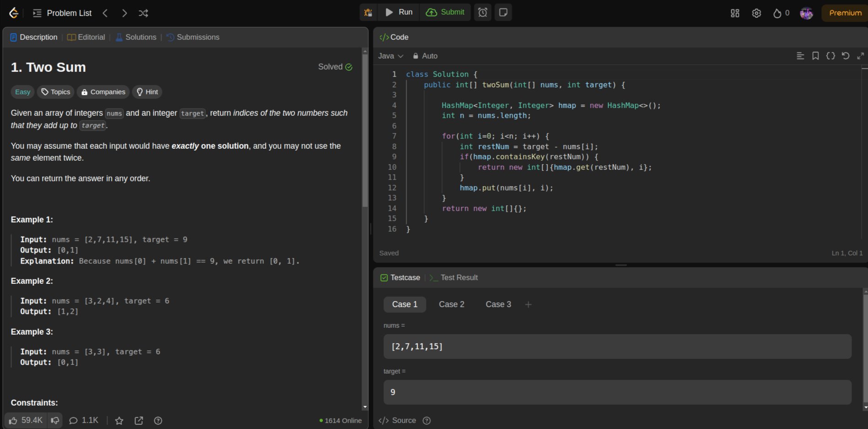Open settings gear icon
This screenshot has height=429, width=868.
(x=756, y=13)
